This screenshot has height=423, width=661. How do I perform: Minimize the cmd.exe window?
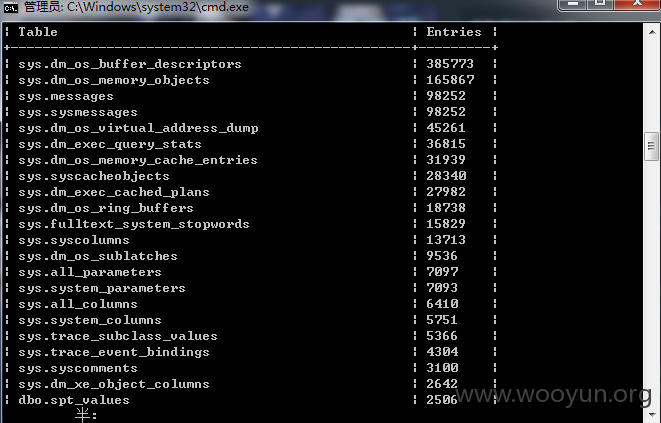point(572,4)
